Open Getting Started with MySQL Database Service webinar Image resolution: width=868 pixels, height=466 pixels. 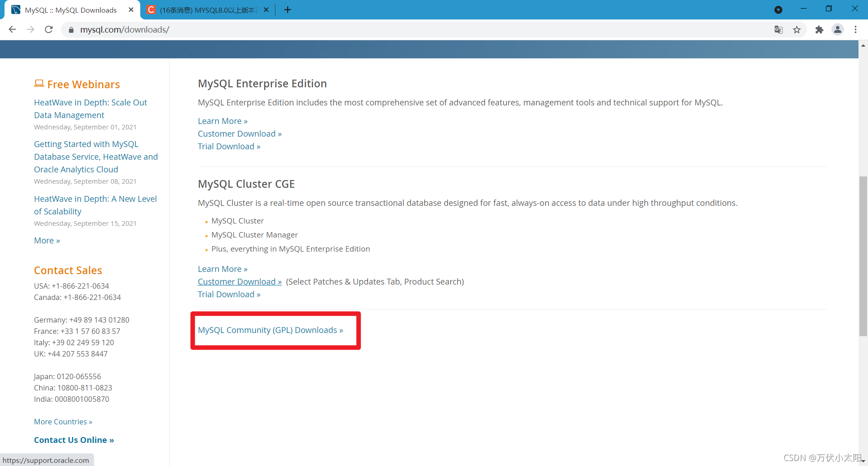pos(96,157)
